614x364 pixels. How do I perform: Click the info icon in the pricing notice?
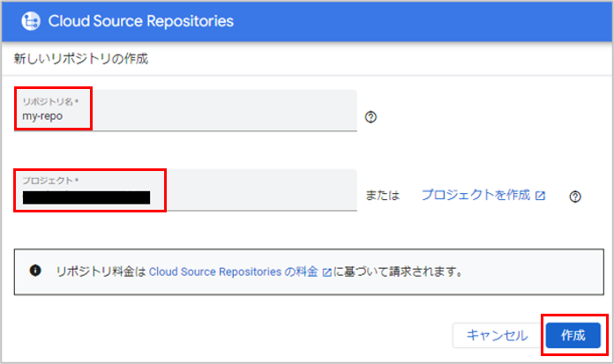pyautogui.click(x=35, y=271)
